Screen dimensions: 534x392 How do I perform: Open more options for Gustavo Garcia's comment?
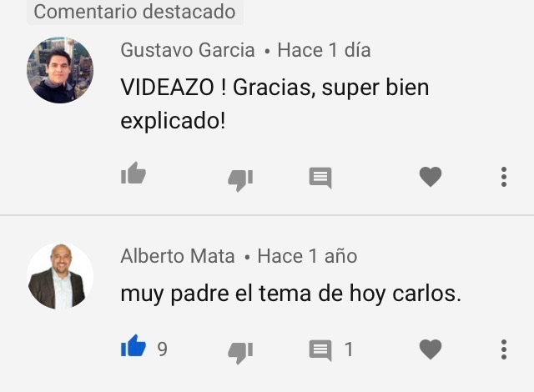(x=504, y=177)
